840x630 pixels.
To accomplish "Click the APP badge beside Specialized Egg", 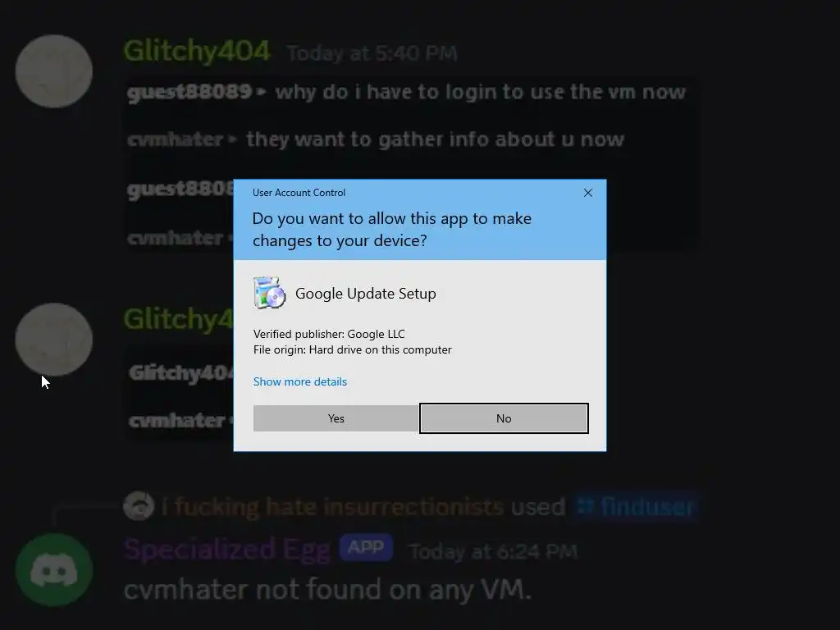I will coord(367,547).
